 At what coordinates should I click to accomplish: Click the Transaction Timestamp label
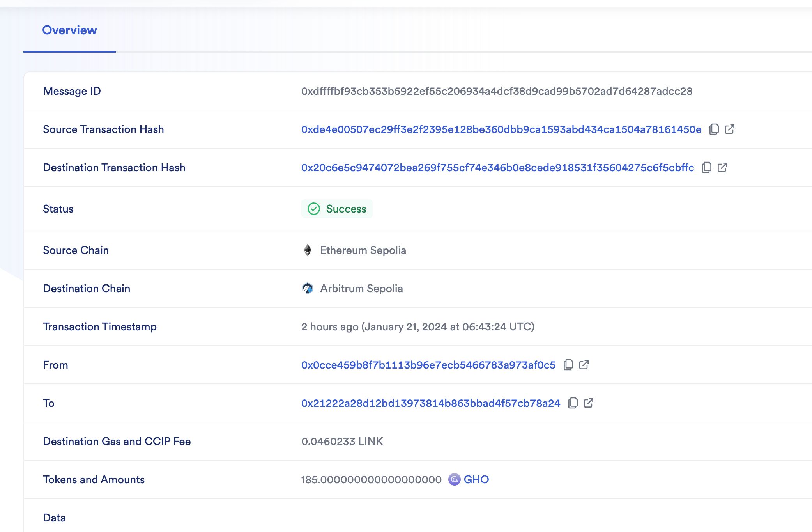pyautogui.click(x=100, y=326)
